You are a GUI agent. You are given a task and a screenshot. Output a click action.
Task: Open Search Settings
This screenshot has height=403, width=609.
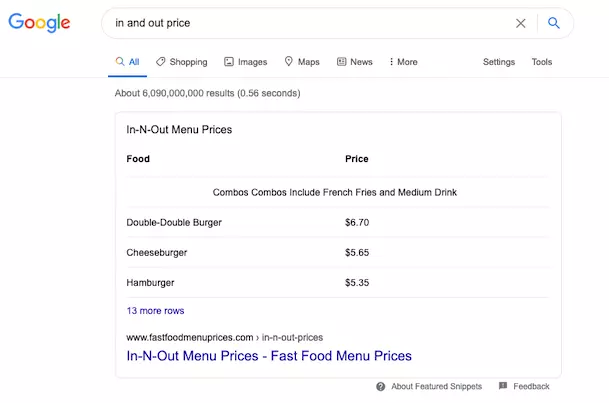click(499, 62)
